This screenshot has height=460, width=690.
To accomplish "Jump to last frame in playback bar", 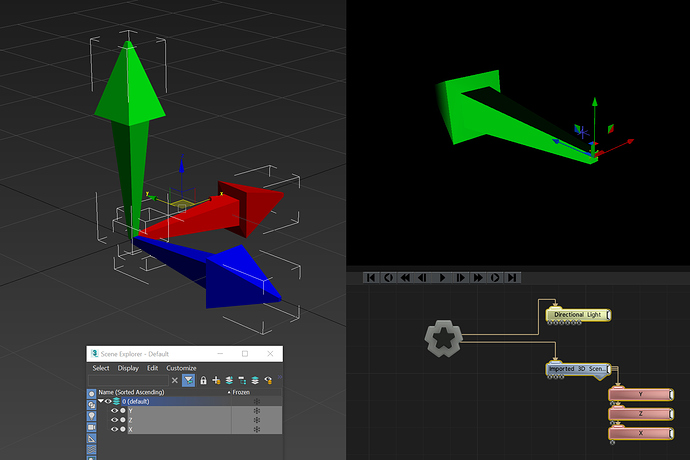I will point(512,278).
